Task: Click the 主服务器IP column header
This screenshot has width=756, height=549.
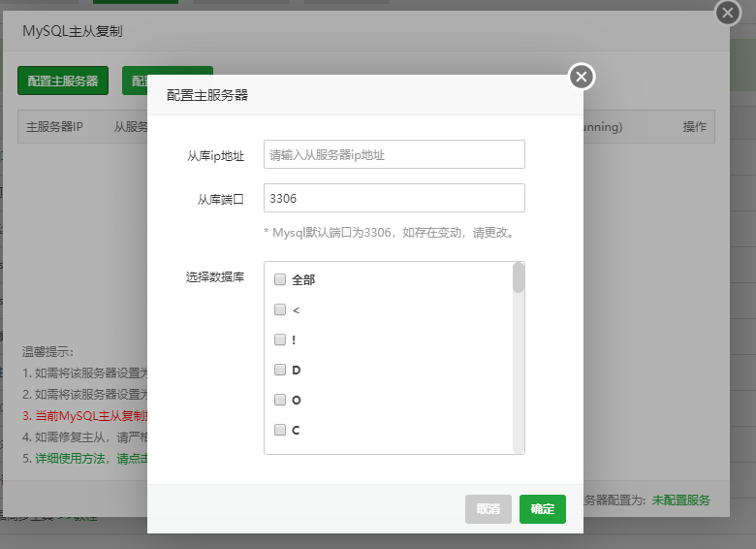Action: pyautogui.click(x=54, y=127)
